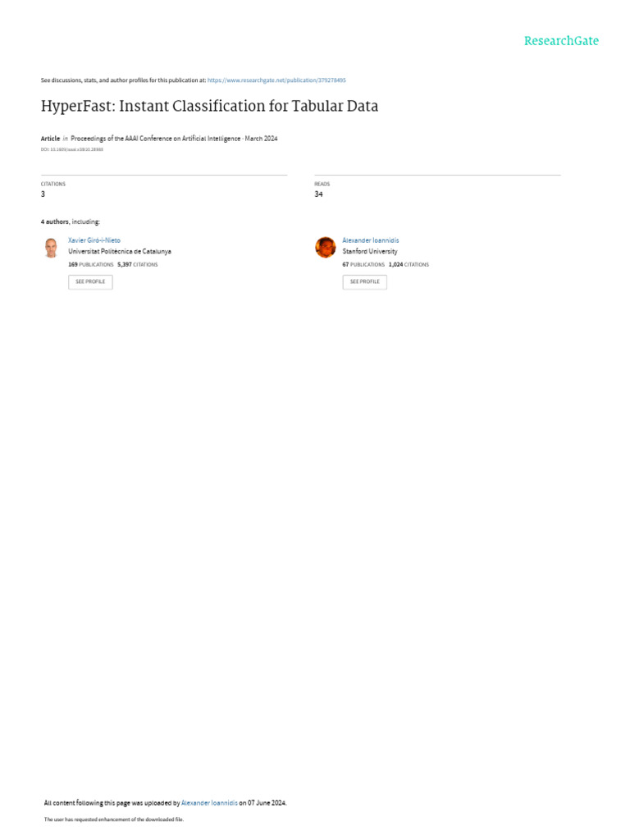Click the 1,024 citations stat

tap(409, 265)
